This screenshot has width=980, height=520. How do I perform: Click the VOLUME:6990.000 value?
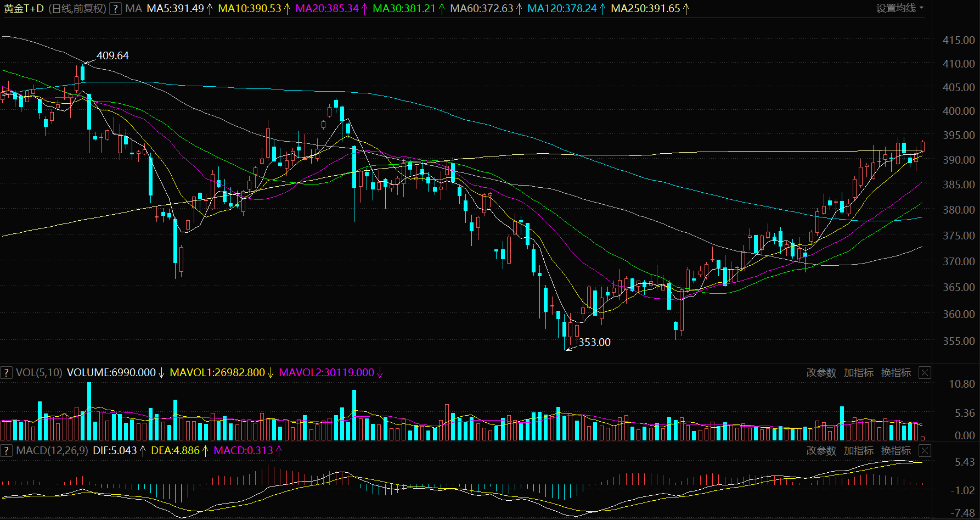pyautogui.click(x=111, y=373)
